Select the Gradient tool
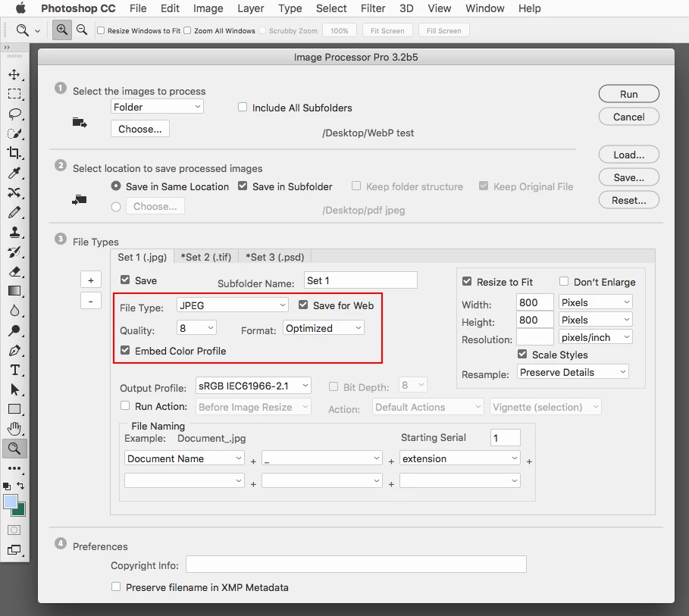 coord(14,291)
